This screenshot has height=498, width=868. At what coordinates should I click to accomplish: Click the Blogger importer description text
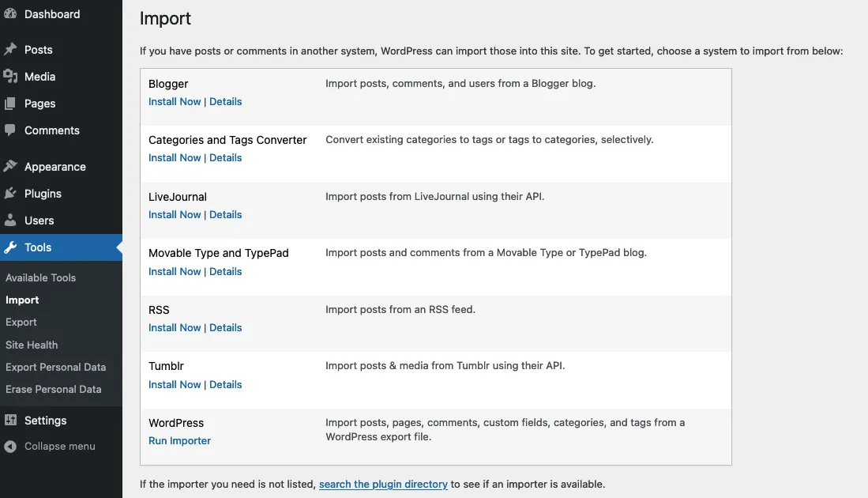pyautogui.click(x=460, y=84)
